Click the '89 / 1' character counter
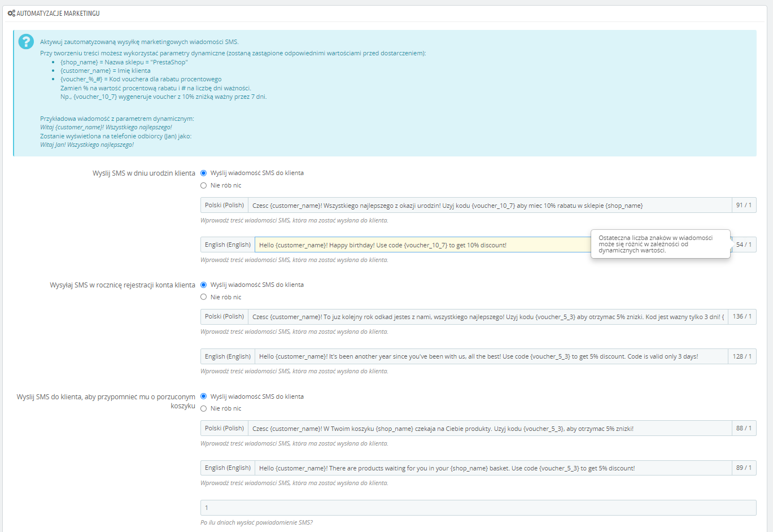773x532 pixels. coord(744,468)
